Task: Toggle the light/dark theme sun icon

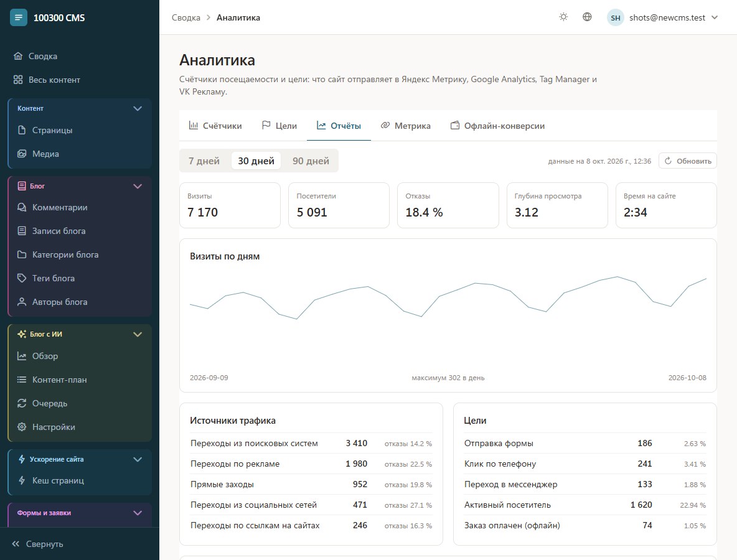Action: pyautogui.click(x=563, y=17)
